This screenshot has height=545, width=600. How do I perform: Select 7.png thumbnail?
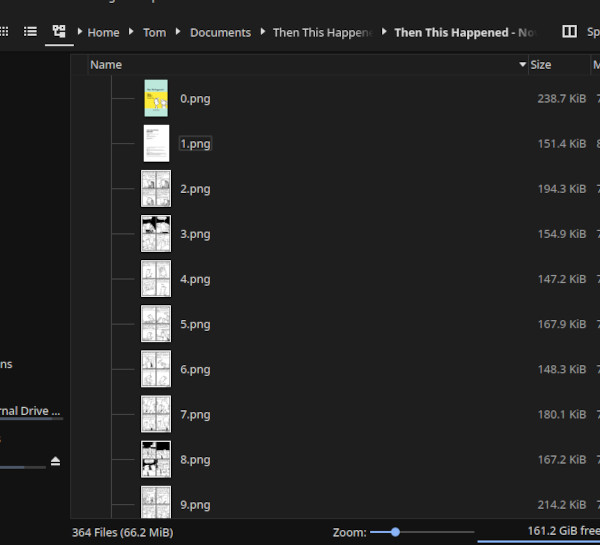[156, 414]
